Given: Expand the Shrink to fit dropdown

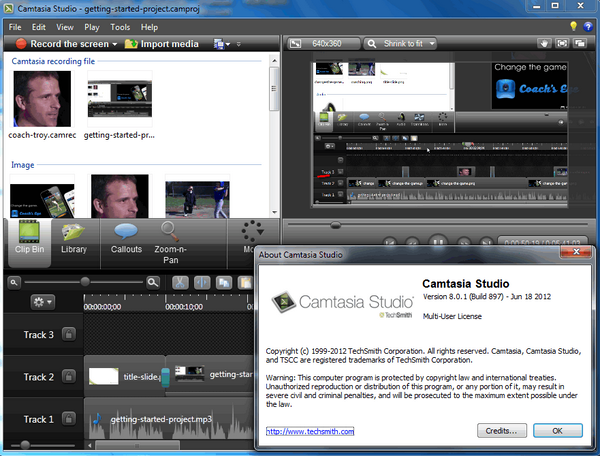Looking at the screenshot, I should 432,44.
